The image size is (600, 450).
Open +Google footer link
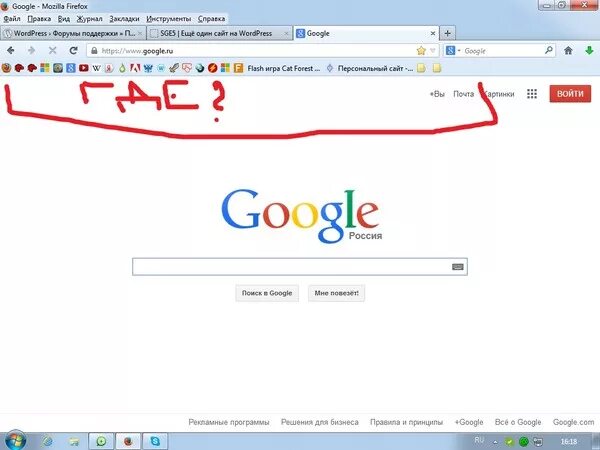[x=469, y=422]
